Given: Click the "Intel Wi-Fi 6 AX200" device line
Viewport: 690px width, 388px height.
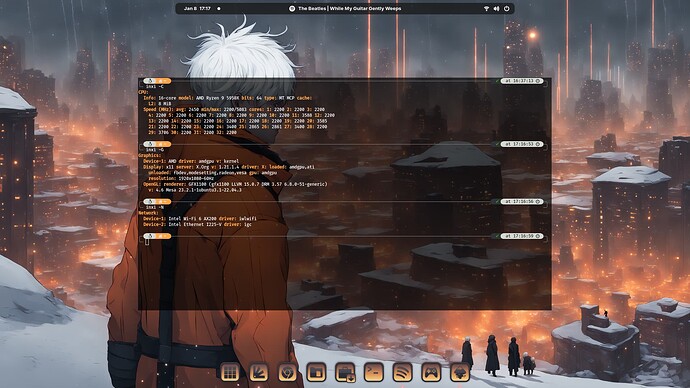Looking at the screenshot, I should point(200,219).
